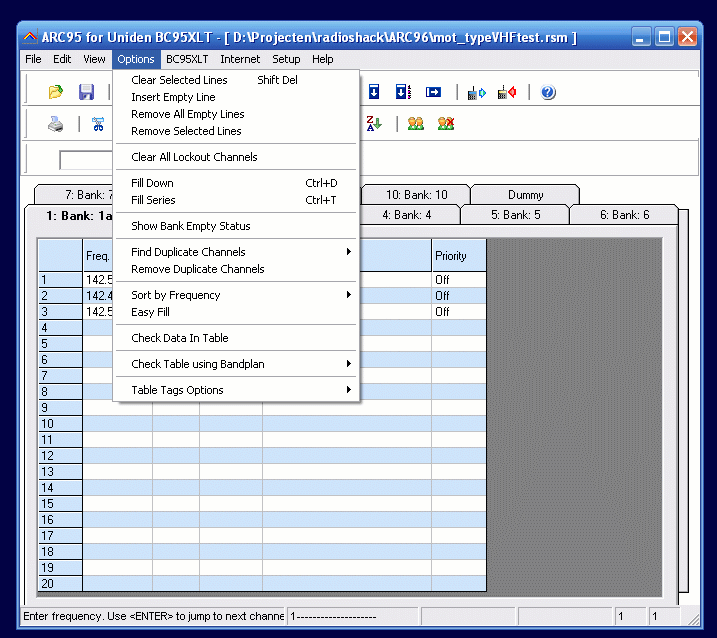The height and width of the screenshot is (638, 717).
Task: Click frequency cell in row 2
Action: click(x=98, y=295)
